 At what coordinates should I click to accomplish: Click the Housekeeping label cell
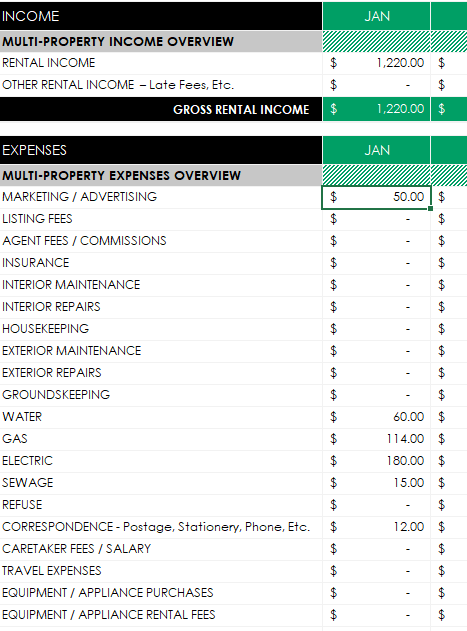pyautogui.click(x=161, y=329)
